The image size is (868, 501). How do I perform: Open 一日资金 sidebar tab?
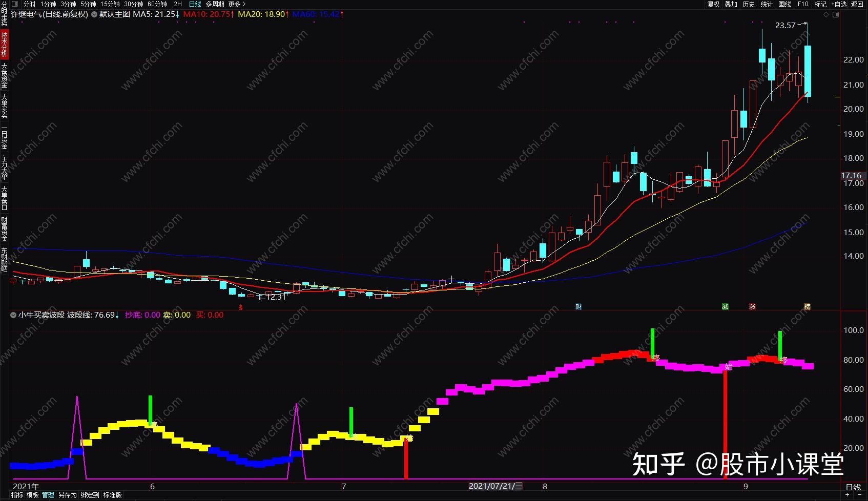pos(4,138)
